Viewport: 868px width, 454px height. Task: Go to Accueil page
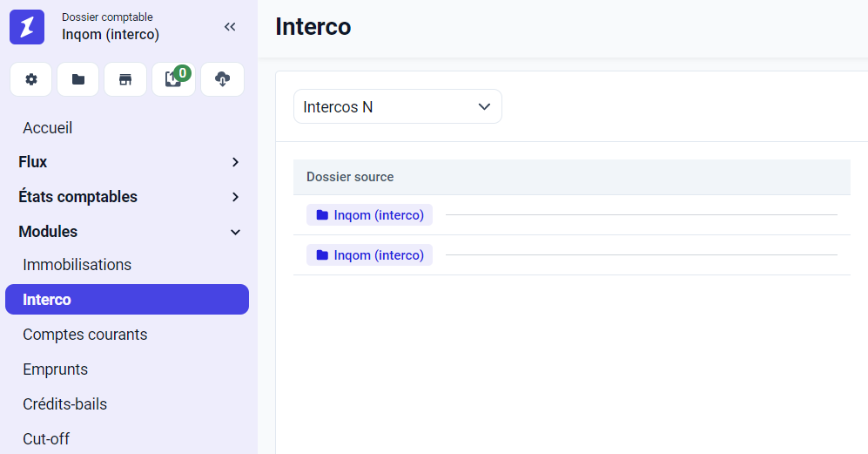coord(48,128)
